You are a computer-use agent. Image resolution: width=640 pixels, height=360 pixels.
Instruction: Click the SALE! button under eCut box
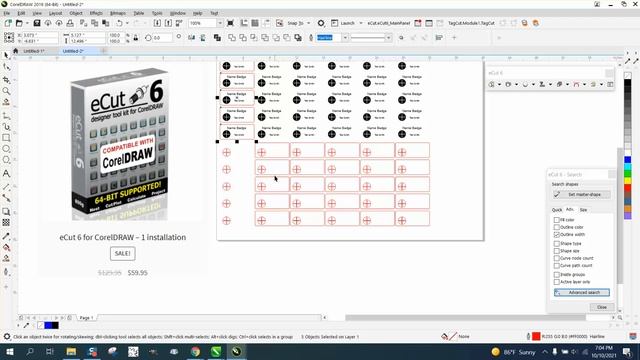pos(122,253)
